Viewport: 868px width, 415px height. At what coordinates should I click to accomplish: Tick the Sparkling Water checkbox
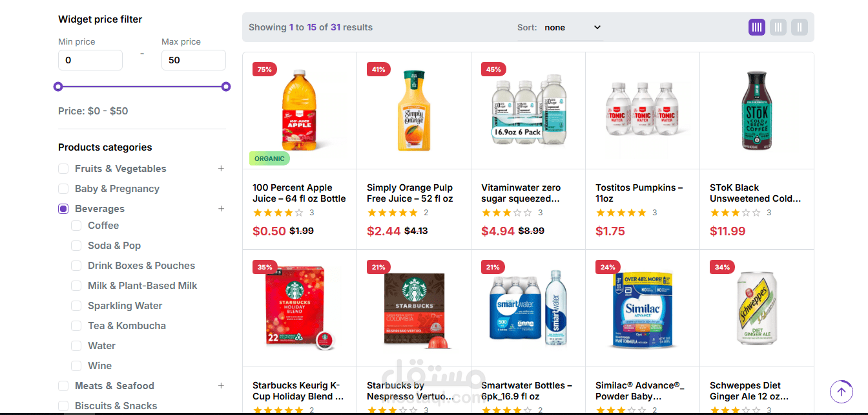tap(76, 306)
